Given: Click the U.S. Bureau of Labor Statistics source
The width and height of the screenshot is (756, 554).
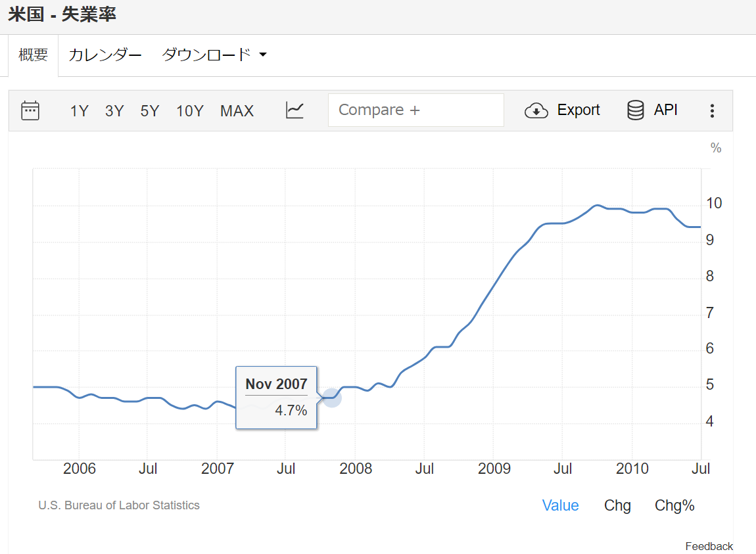Looking at the screenshot, I should coord(119,505).
